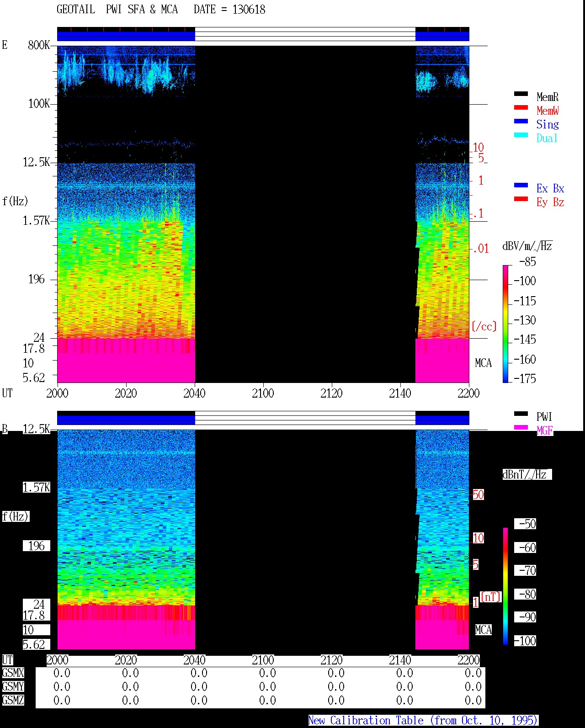Image resolution: width=585 pixels, height=728 pixels.
Task: Click the Dual legend label
Action: point(547,138)
